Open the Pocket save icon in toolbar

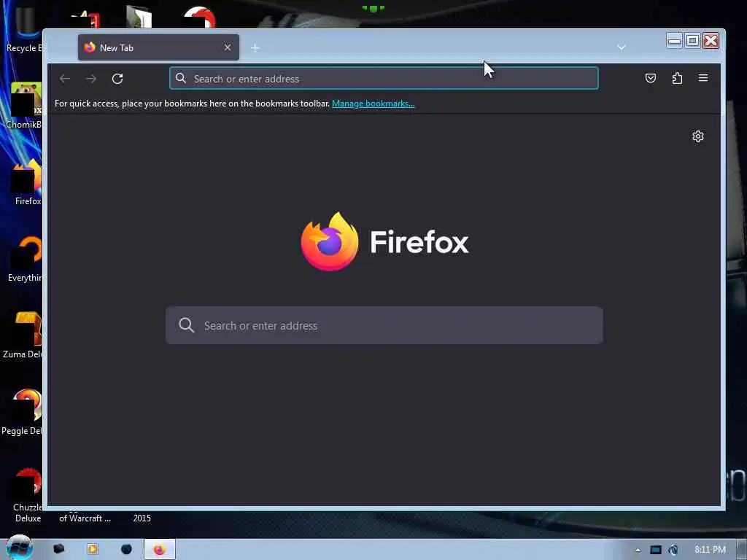(650, 78)
